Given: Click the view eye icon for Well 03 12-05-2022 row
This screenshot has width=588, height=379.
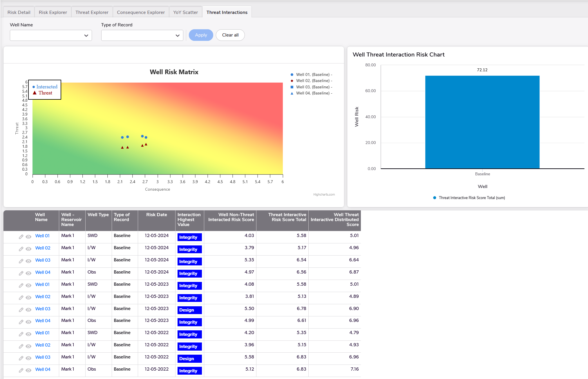Looking at the screenshot, I should [x=28, y=358].
